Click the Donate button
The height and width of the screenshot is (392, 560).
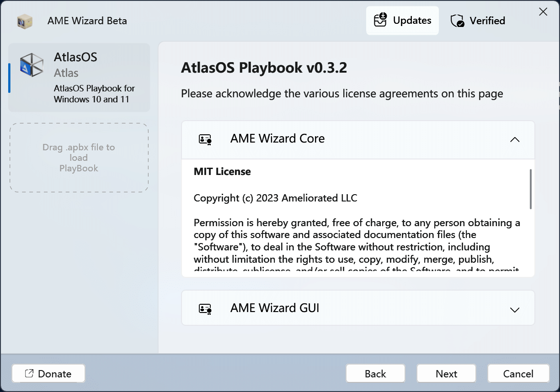click(x=48, y=373)
